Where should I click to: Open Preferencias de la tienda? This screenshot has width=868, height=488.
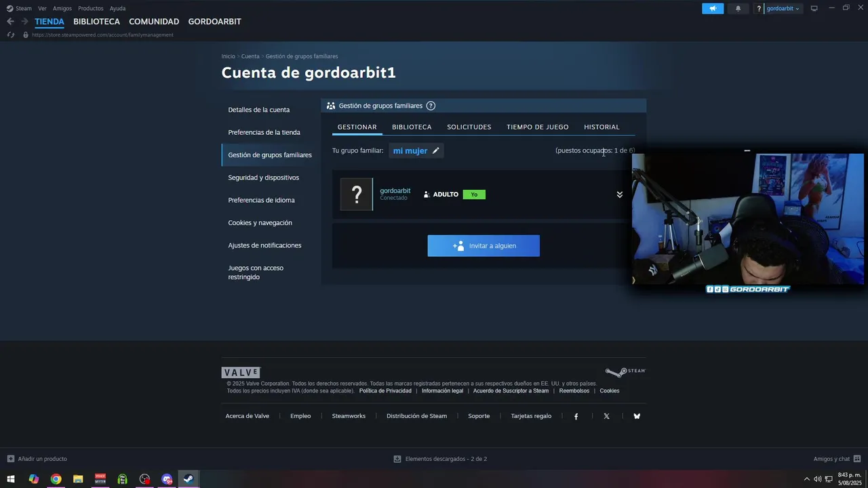[x=264, y=132]
